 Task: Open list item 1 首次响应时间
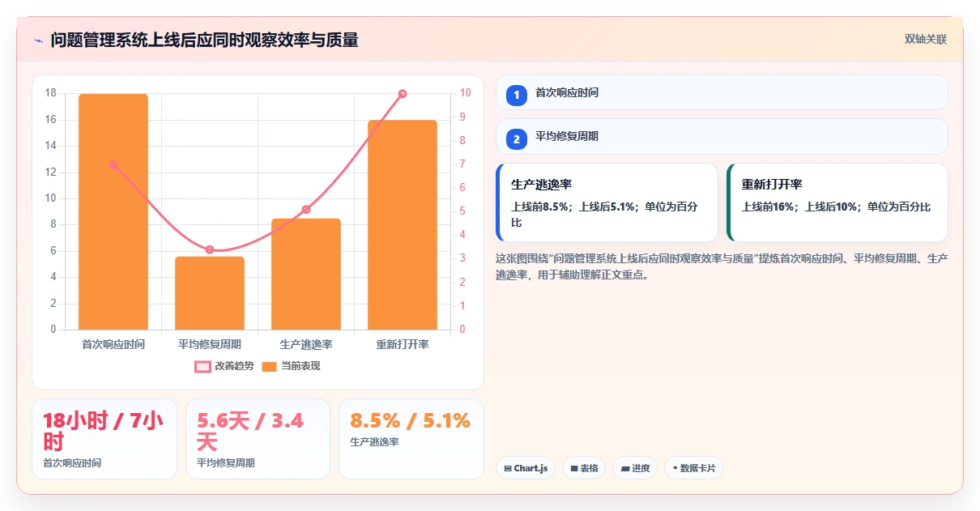pyautogui.click(x=722, y=92)
